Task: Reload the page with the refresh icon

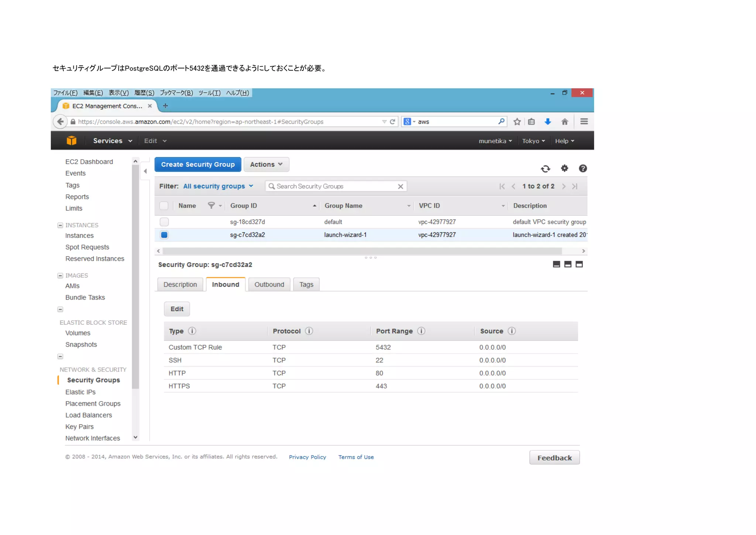Action: pos(392,122)
